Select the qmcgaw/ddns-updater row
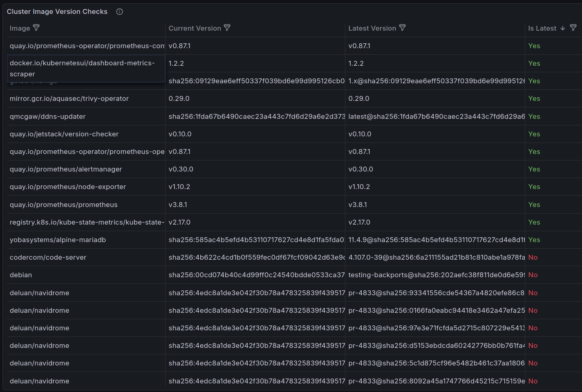The height and width of the screenshot is (392, 582). click(47, 116)
